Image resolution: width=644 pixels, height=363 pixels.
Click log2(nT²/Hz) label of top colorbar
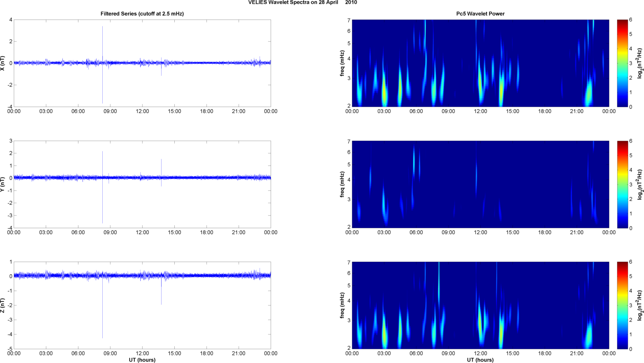coord(640,63)
